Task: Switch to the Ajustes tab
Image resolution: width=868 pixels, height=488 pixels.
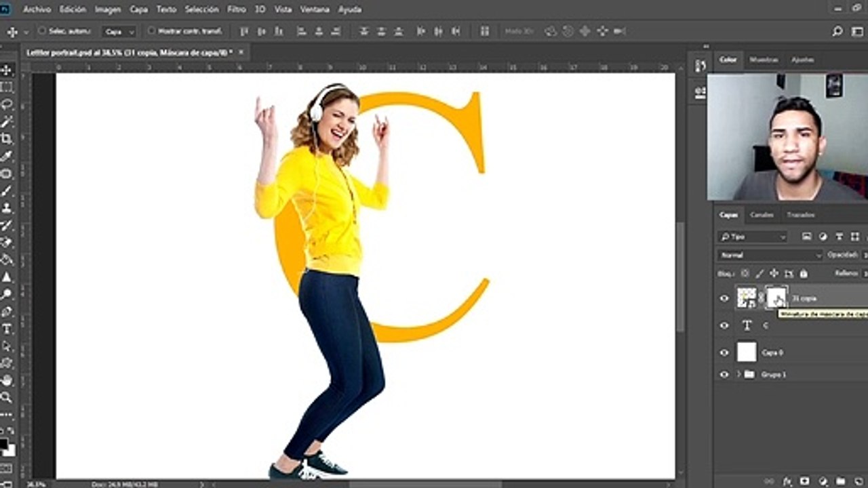Action: tap(802, 60)
